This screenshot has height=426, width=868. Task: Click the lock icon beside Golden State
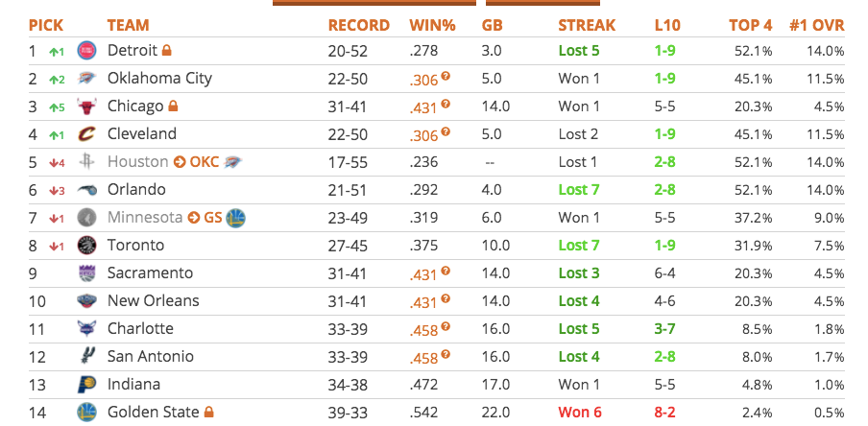(207, 412)
